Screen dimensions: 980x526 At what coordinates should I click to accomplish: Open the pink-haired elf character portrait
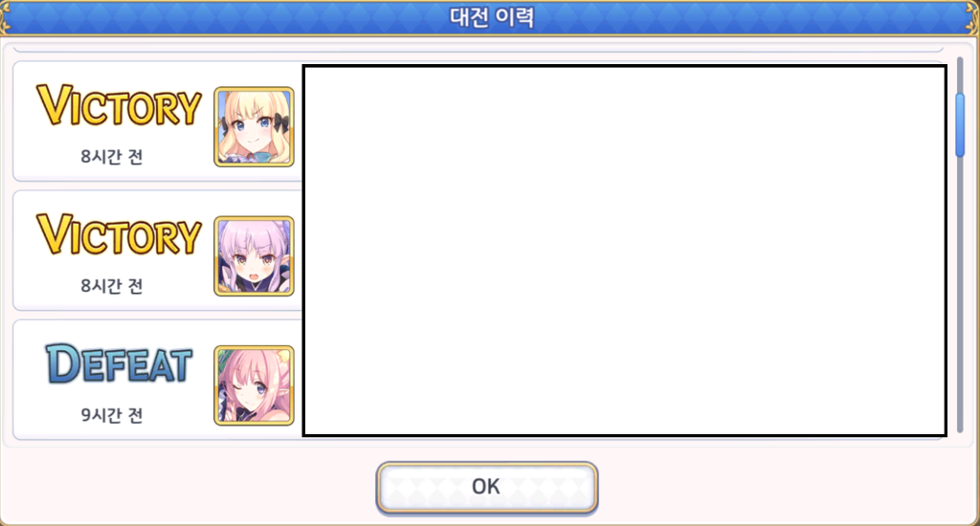coord(254,385)
